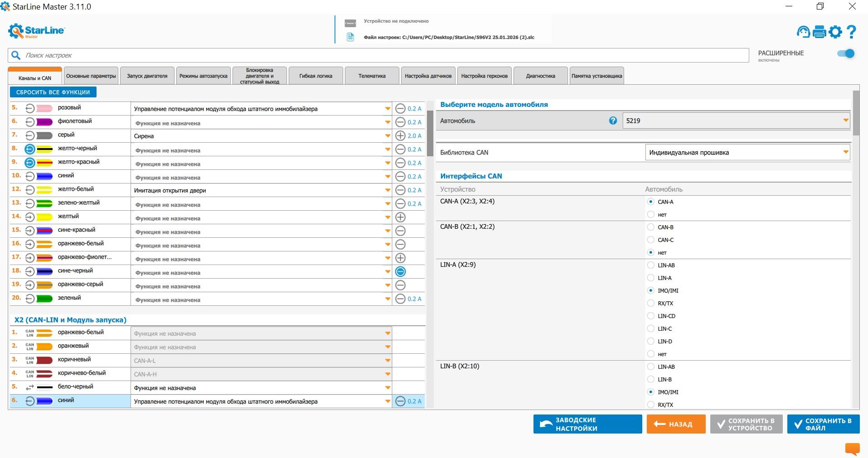Click the orange chat bubble icon

(852, 448)
